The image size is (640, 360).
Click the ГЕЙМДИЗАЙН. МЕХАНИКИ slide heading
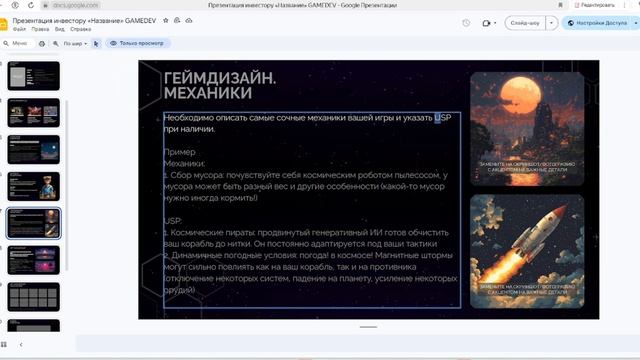(x=220, y=85)
